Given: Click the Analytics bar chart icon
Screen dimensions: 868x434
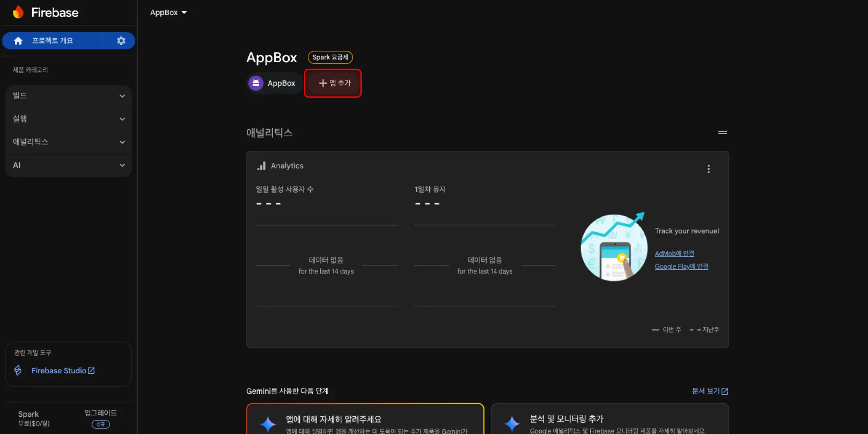Looking at the screenshot, I should click(x=262, y=166).
